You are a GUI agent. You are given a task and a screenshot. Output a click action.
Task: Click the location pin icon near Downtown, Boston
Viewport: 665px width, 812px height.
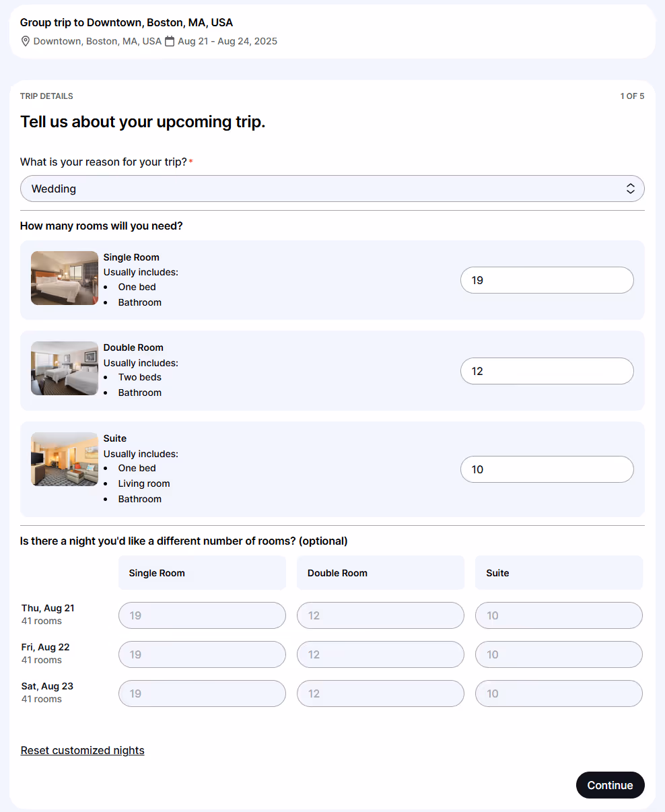(x=26, y=41)
